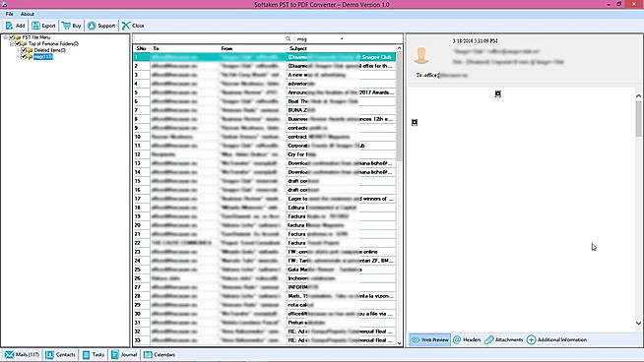The height and width of the screenshot is (362, 644).
Task: Switch to the Attachments tab
Action: click(503, 339)
